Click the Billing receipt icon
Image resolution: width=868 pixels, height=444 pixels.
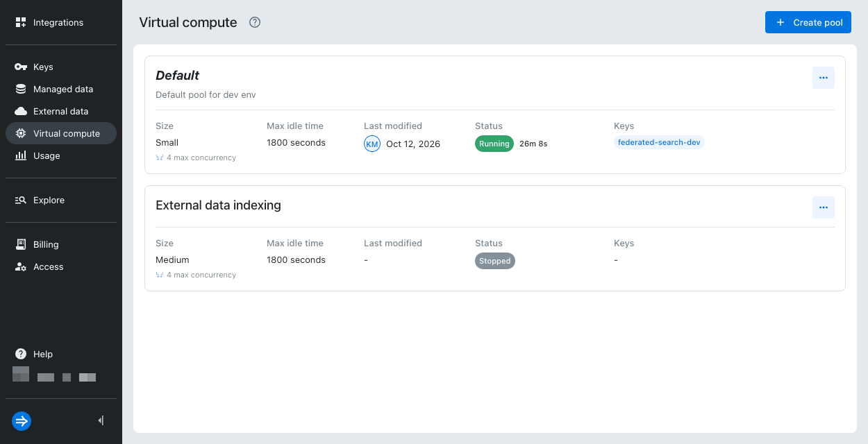pyautogui.click(x=21, y=244)
